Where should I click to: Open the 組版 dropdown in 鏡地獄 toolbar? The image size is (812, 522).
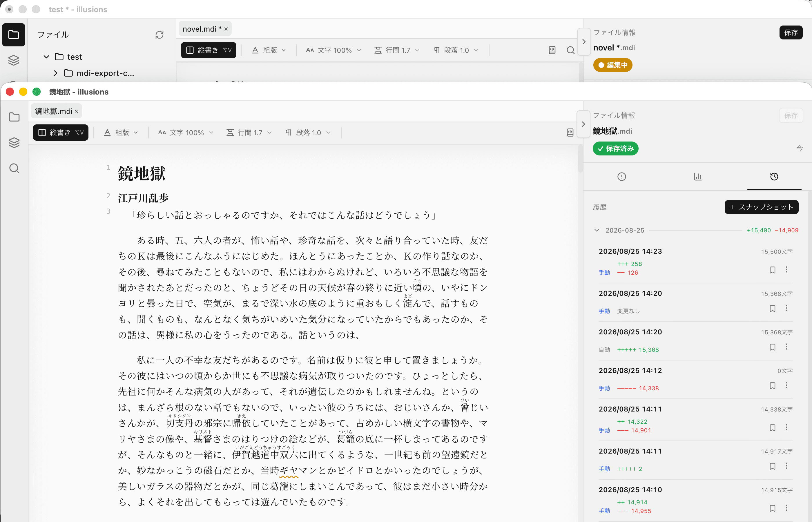click(x=121, y=133)
